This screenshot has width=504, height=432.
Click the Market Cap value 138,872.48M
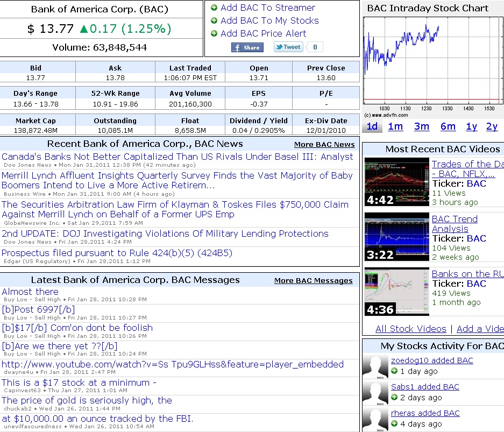(x=36, y=131)
